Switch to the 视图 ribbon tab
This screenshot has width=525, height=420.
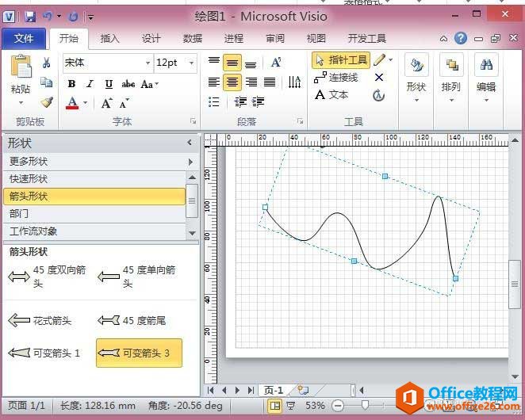316,39
